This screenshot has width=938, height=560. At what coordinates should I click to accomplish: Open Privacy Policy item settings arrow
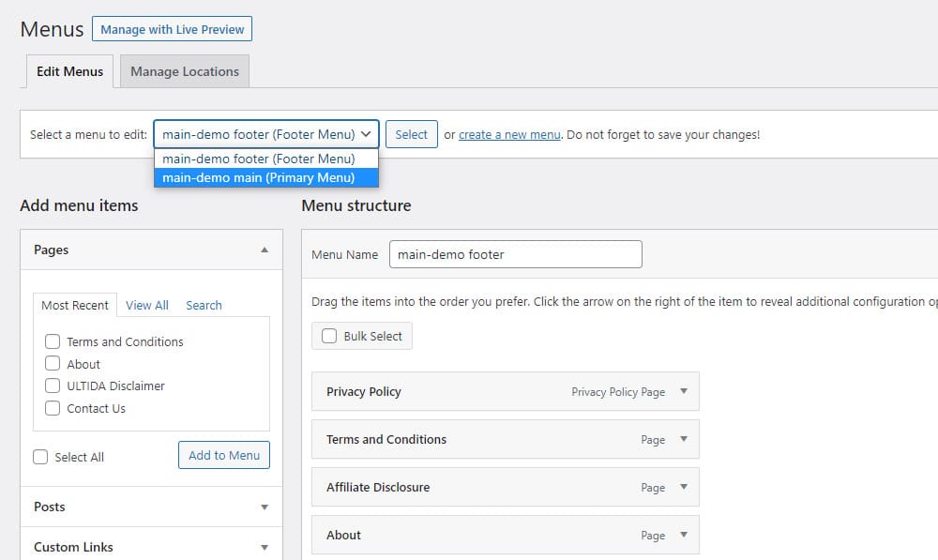[683, 391]
